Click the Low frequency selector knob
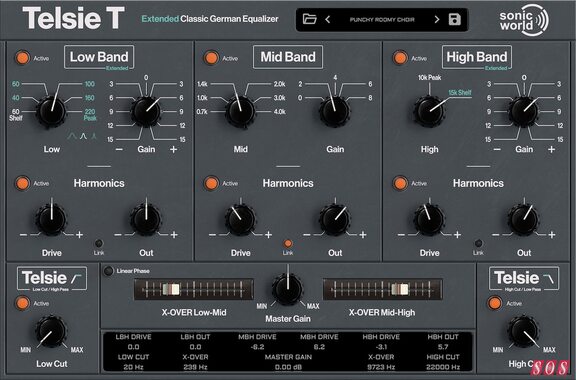 click(x=51, y=111)
